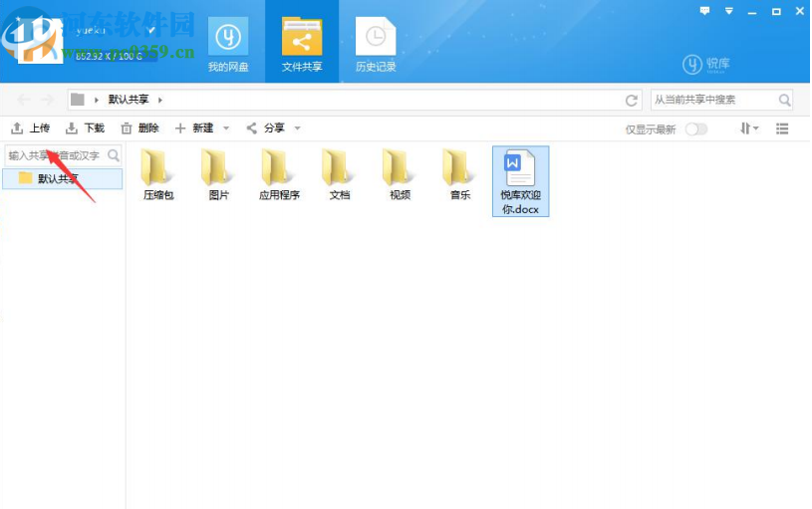Expand the 新建 dropdown arrow
Image resolution: width=812 pixels, height=509 pixels.
click(226, 127)
